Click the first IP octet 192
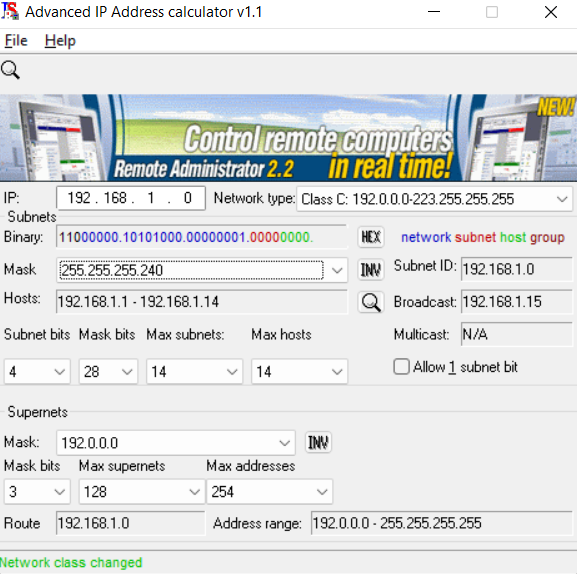This screenshot has height=574, width=577. (x=79, y=198)
